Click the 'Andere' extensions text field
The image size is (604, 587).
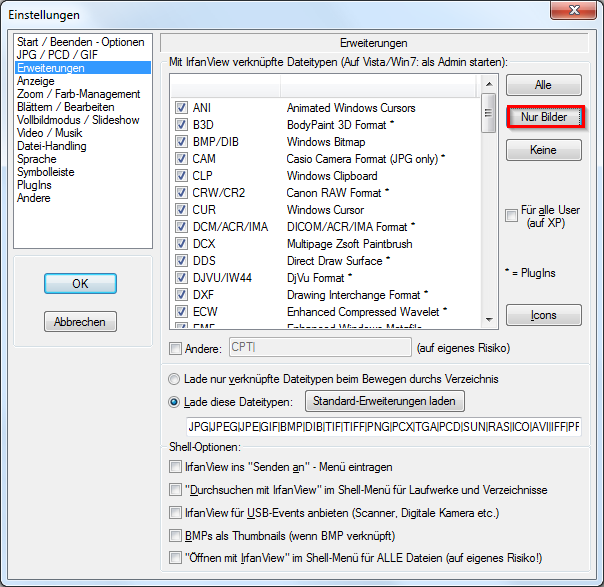click(320, 347)
